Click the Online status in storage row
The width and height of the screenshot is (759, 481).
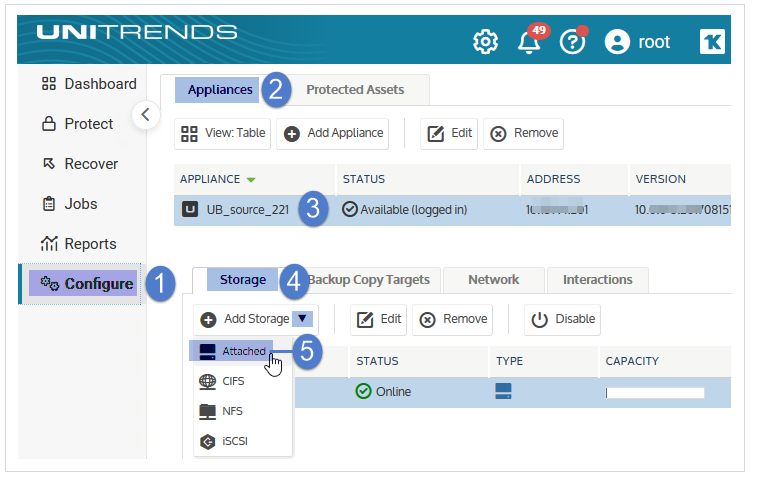pos(383,392)
